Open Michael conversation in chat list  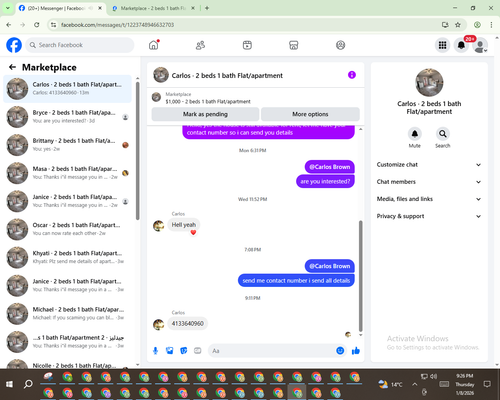tap(68, 314)
